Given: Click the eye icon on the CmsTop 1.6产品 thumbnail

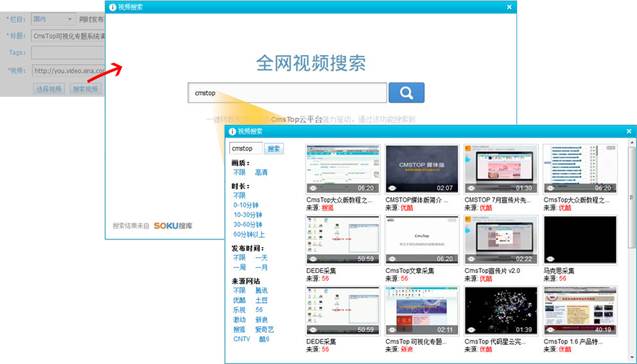Looking at the screenshot, I should [x=550, y=329].
